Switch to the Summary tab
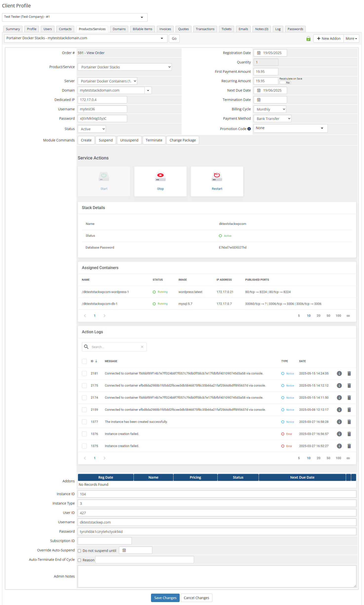This screenshot has height=605, width=364. 13,29
